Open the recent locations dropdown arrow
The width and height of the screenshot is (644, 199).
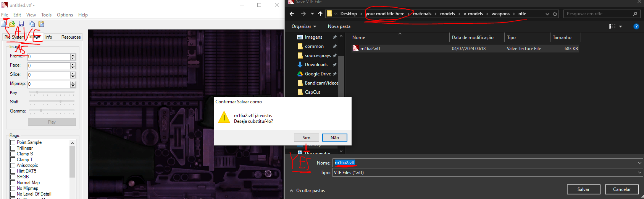(x=312, y=14)
